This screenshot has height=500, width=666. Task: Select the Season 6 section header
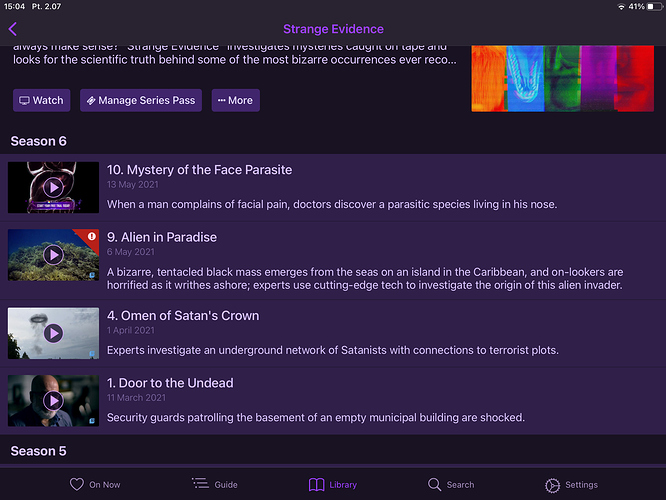click(38, 141)
